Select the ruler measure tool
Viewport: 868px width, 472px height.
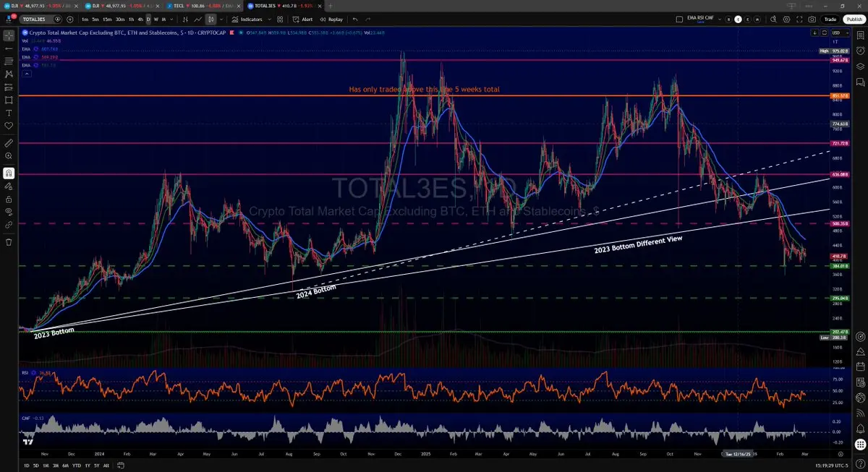[9, 143]
